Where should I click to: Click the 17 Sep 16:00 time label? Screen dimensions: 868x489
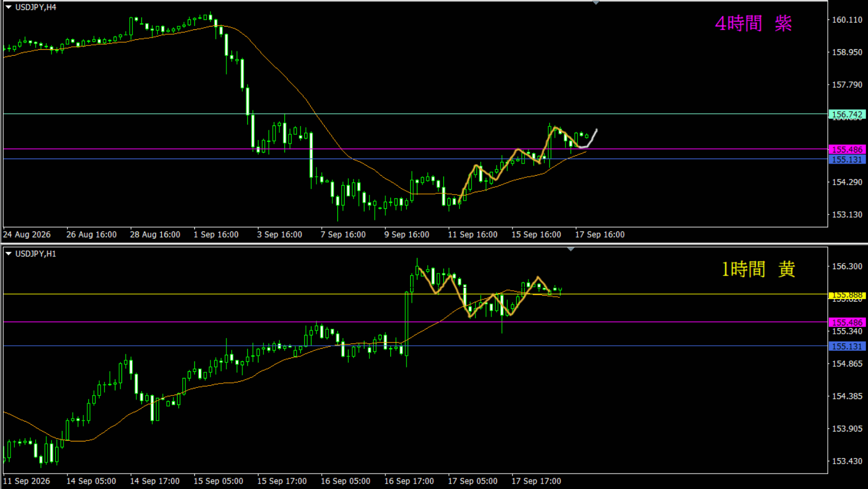[600, 234]
